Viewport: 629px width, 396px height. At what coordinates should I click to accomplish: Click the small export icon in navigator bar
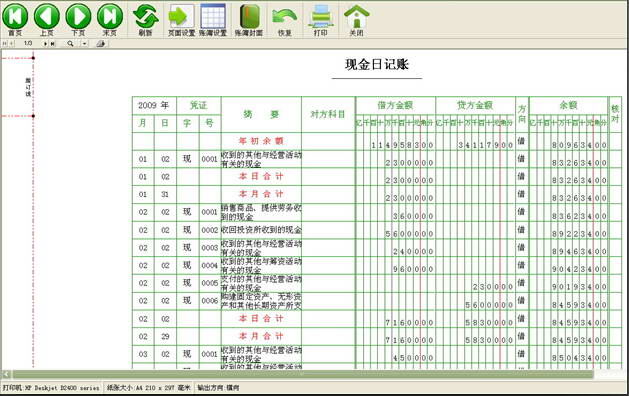[101, 43]
